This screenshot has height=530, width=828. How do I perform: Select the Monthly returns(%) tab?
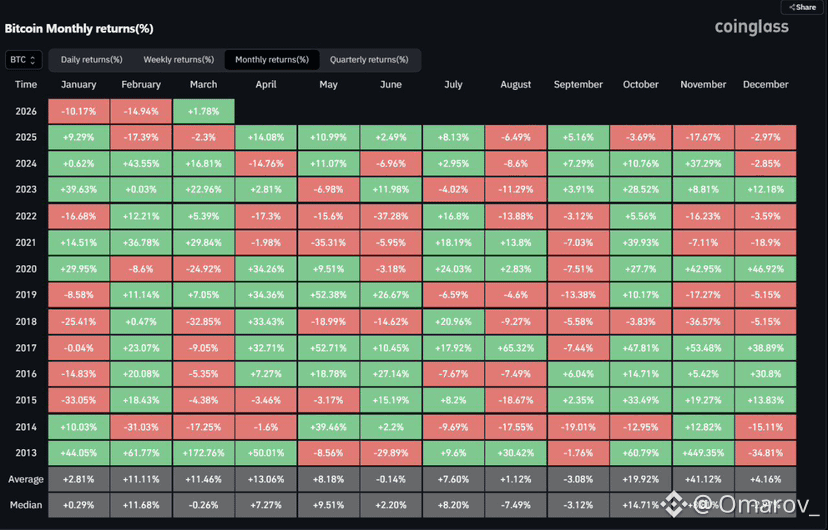click(x=272, y=60)
